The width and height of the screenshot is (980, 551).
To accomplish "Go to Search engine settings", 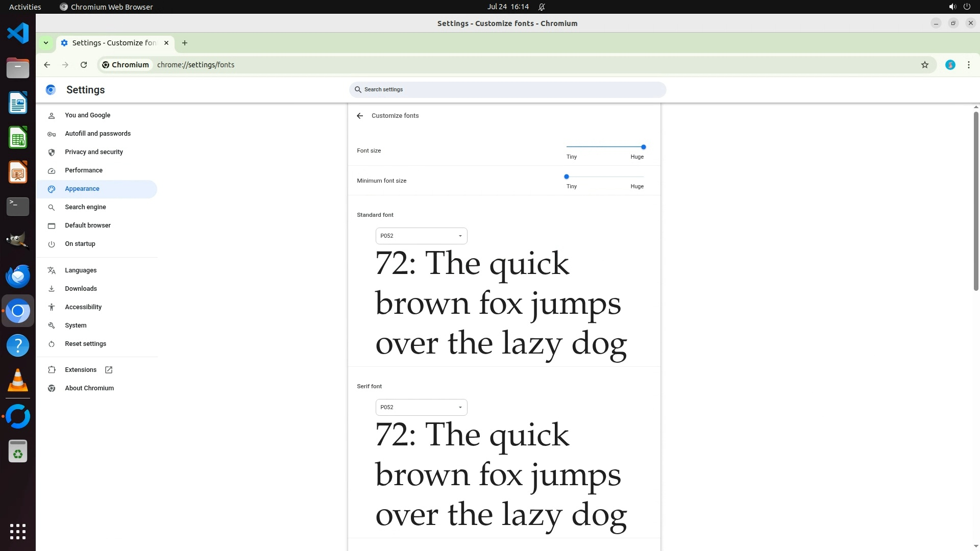I will click(85, 207).
